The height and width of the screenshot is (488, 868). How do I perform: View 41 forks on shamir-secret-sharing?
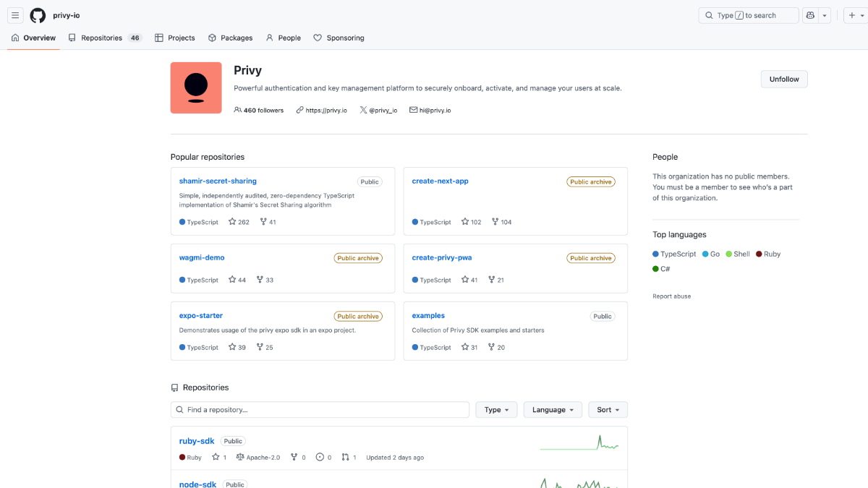[268, 222]
